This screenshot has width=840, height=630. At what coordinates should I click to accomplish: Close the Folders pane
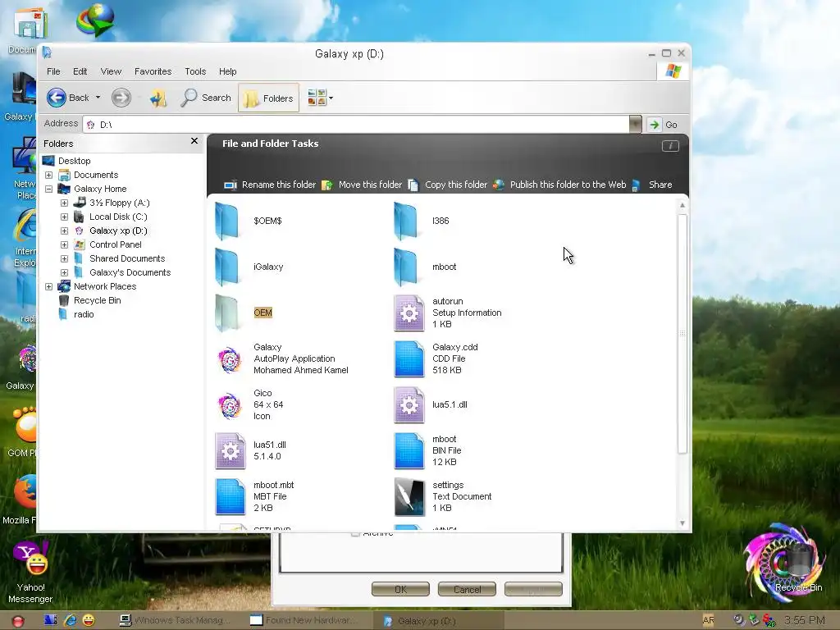pyautogui.click(x=194, y=141)
